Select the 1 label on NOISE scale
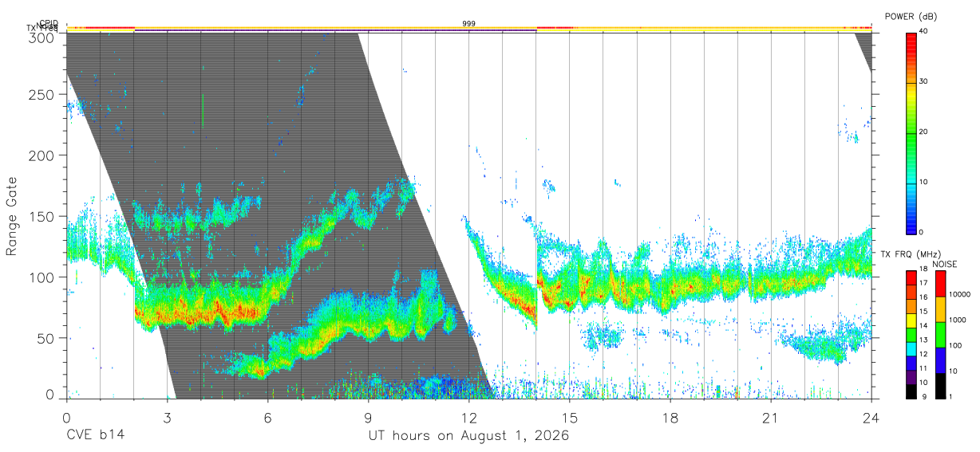This screenshot has width=980, height=452. [951, 397]
